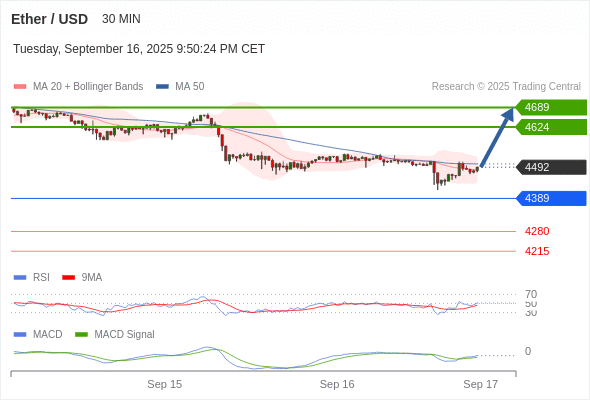
Task: Click the green 4624 resistance tag
Action: (551, 127)
